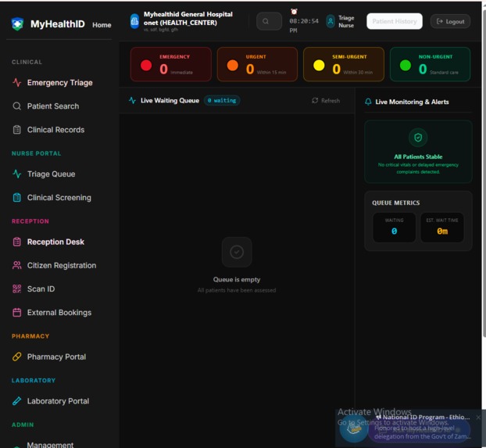This screenshot has height=448, width=486.
Task: Go to Patient Search
Action: (53, 106)
